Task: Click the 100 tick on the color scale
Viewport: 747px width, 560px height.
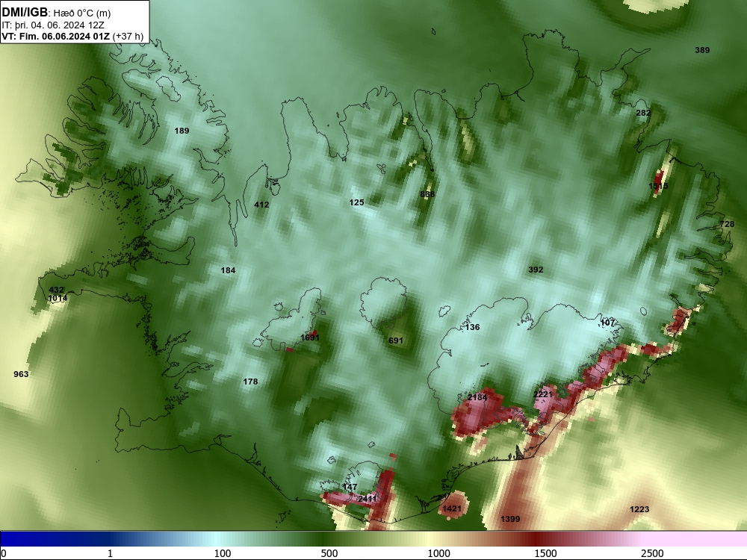Action: (223, 553)
